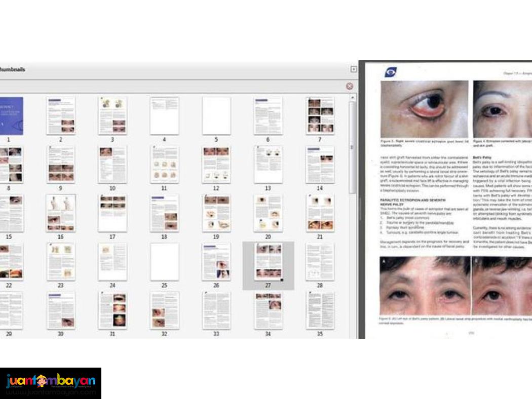Open the page 26 thumbnail
Viewport: 532px width, 399px height.
coord(216,262)
